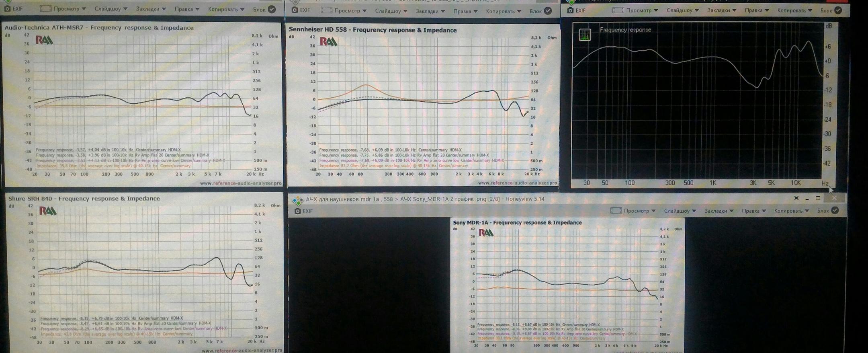Open Правка menu in the Sony MDR-1A window

pos(754,211)
